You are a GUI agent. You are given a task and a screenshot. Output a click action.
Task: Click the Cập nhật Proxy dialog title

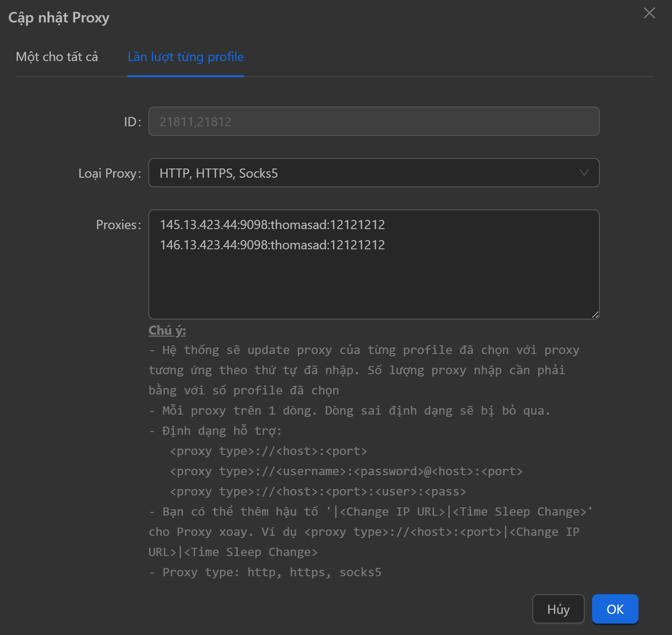[x=59, y=18]
